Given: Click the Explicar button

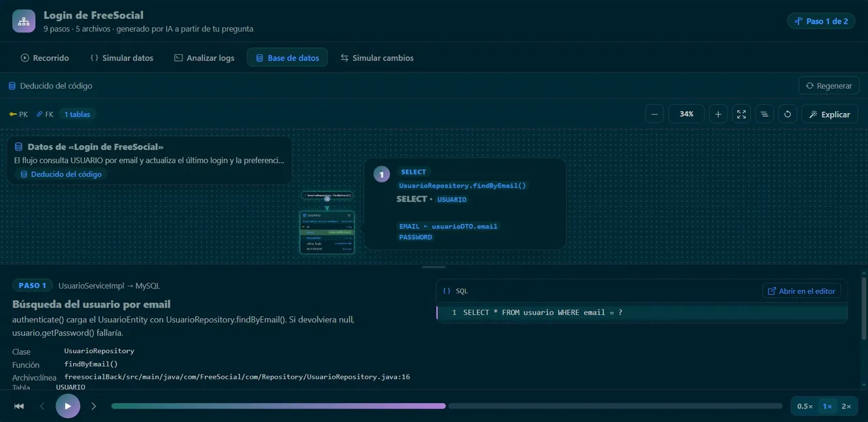Looking at the screenshot, I should (x=829, y=114).
